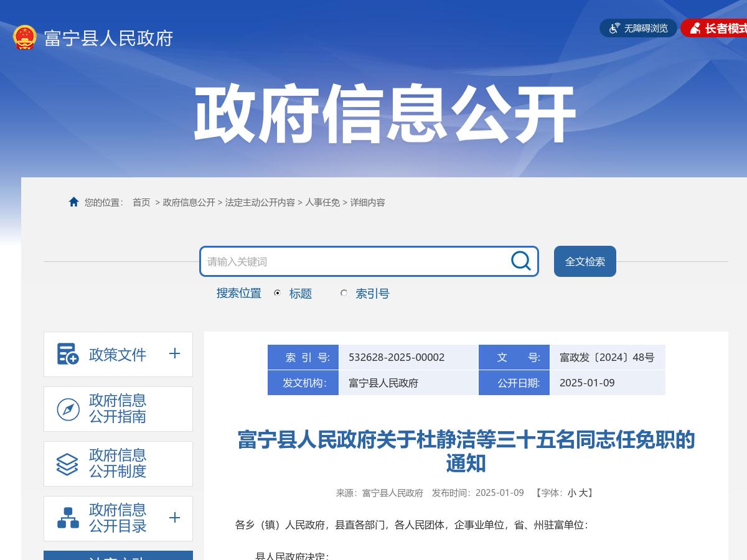Select the 政策文件 document icon
Screen dimensions: 747x560
click(67, 354)
